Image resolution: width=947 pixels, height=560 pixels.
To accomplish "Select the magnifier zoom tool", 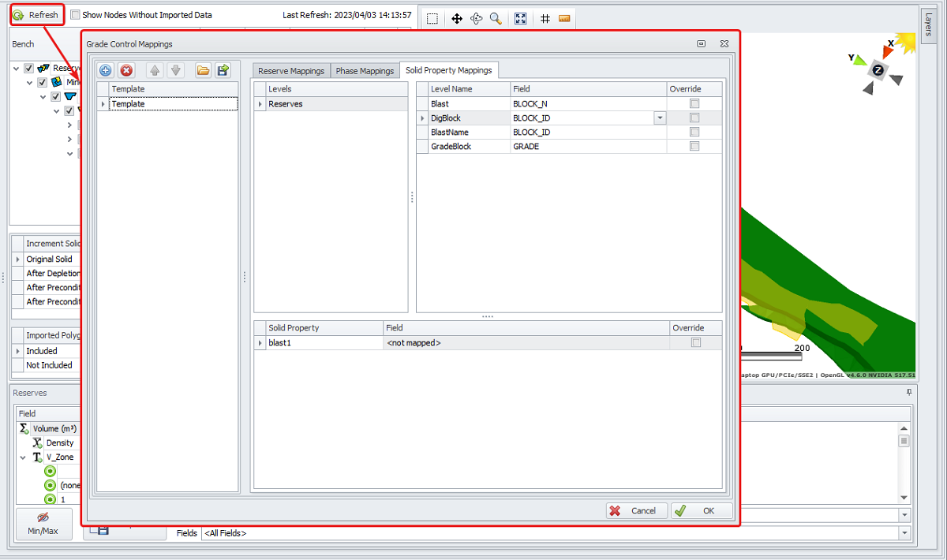I will coord(496,19).
